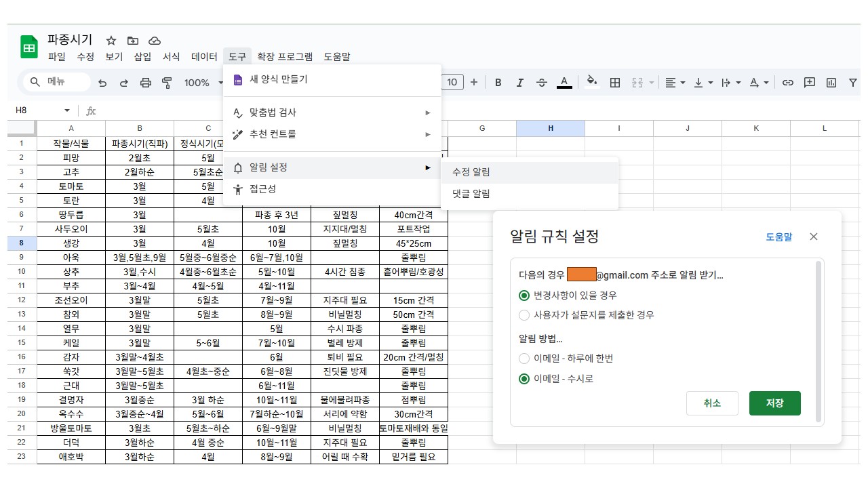
Task: Open the name box dropdown showing H8
Action: click(x=66, y=109)
